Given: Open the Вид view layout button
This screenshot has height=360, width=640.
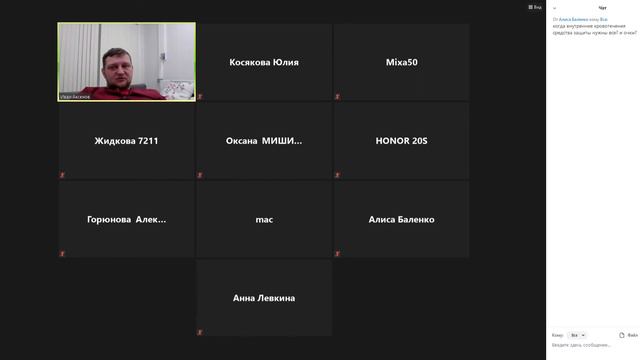Looking at the screenshot, I should [535, 7].
